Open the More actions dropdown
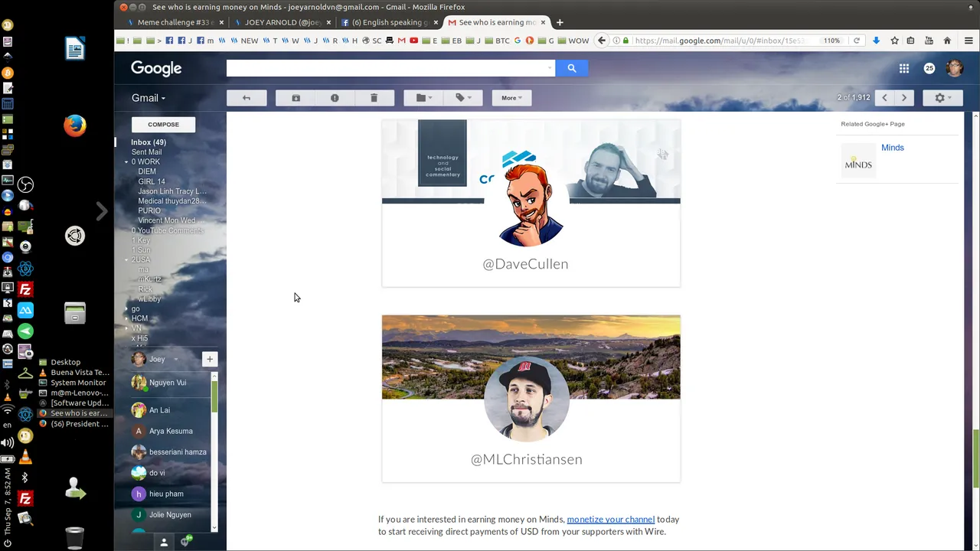This screenshot has height=551, width=980. coord(511,98)
